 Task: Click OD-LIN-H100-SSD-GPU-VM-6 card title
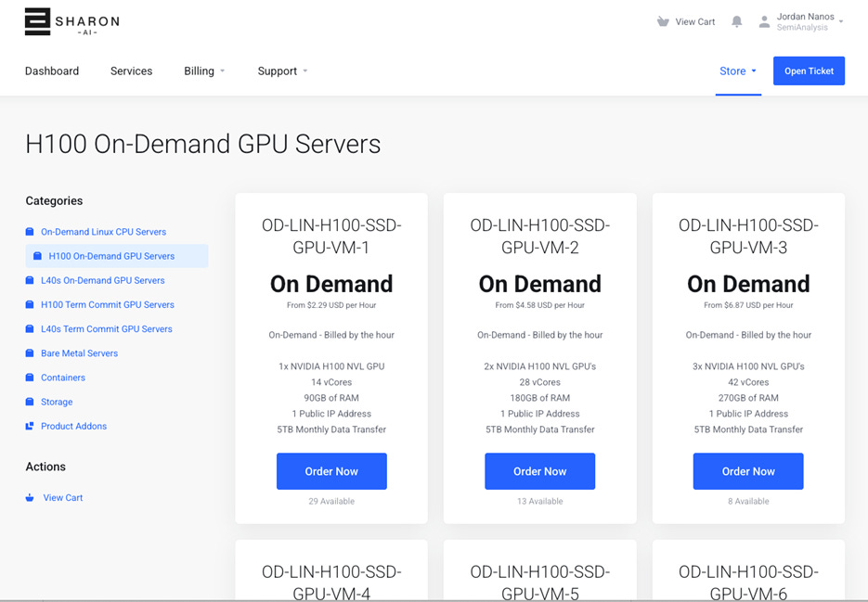pyautogui.click(x=748, y=583)
